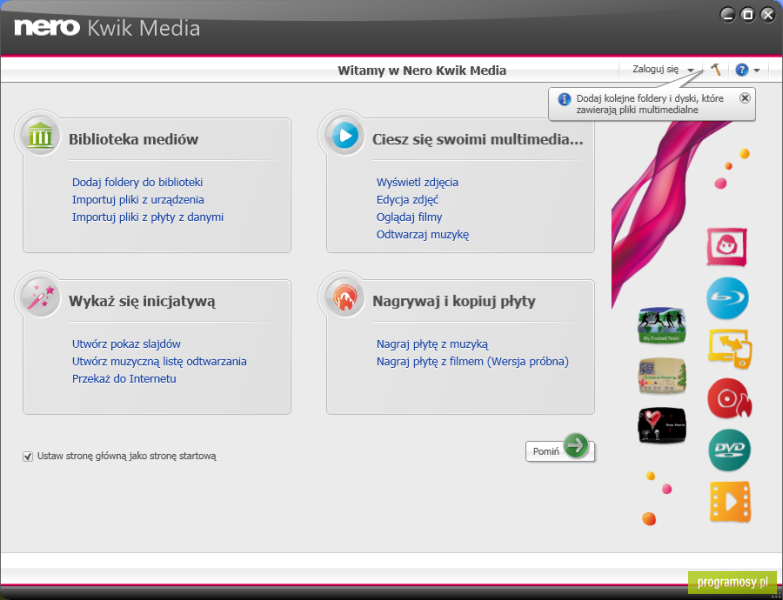Uncheck Ustaw stronę główną jako stronę startową
783x600 pixels.
click(x=28, y=456)
